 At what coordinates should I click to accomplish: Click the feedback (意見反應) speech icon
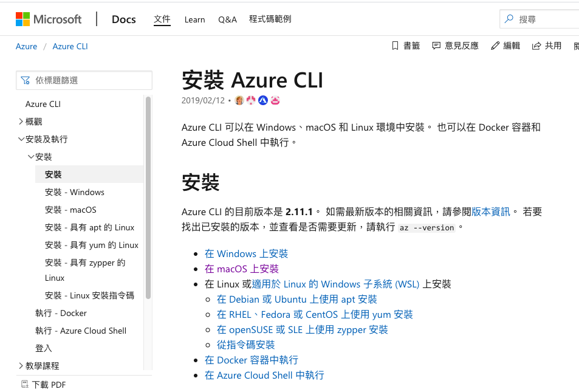pyautogui.click(x=436, y=46)
